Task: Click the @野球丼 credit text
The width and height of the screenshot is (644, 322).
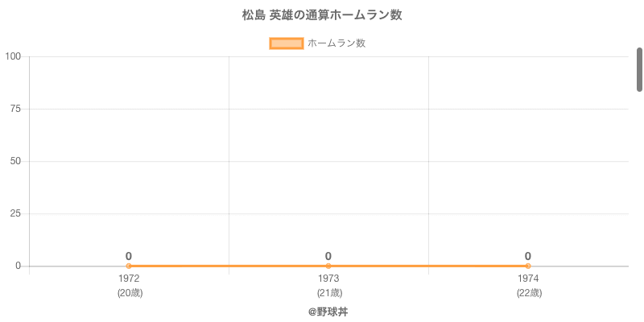Action: [x=328, y=312]
